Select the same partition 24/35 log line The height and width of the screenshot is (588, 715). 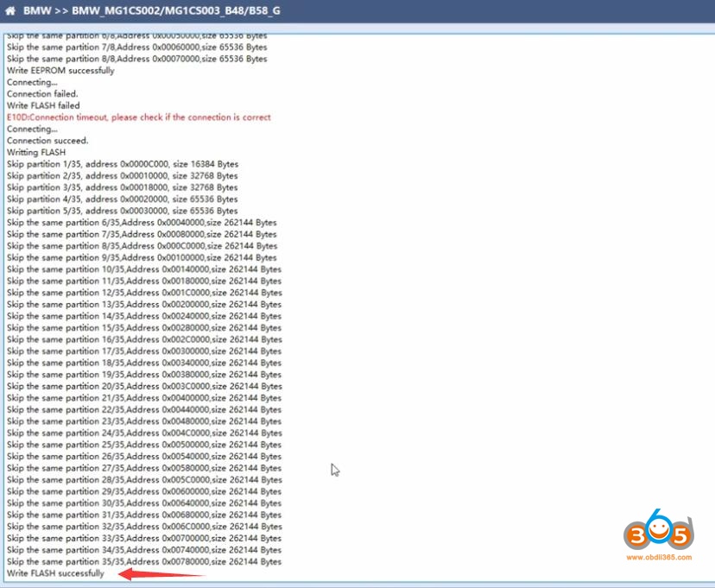click(x=144, y=433)
